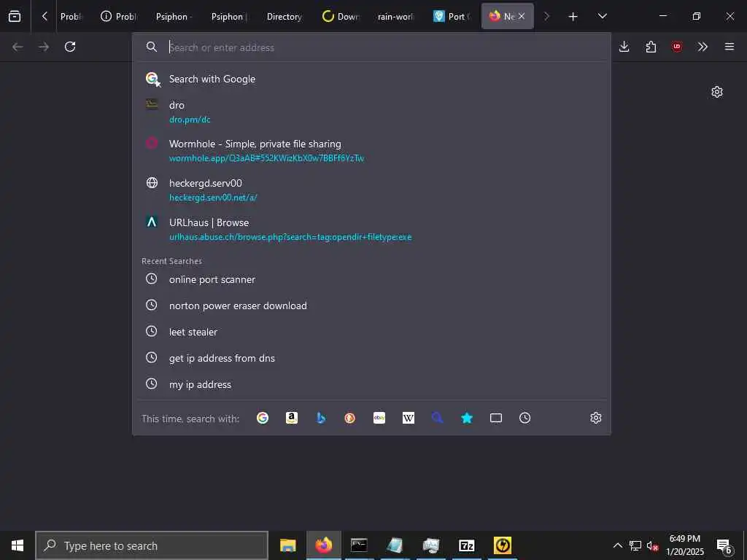The image size is (747, 560).
Task: Search bookmarks using the star icon
Action: tap(467, 418)
